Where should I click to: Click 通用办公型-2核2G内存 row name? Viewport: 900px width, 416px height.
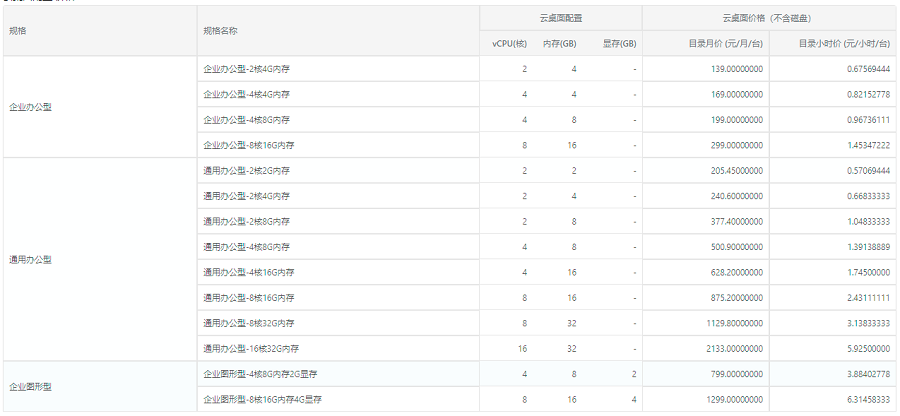(x=246, y=170)
